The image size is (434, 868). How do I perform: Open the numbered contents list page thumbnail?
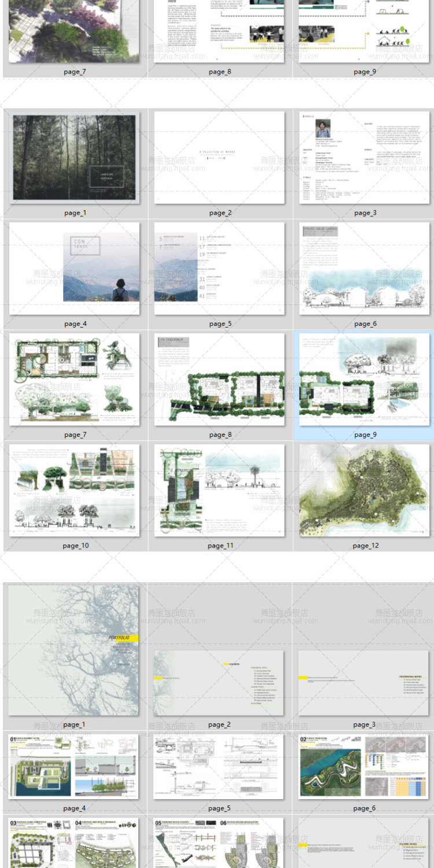pyautogui.click(x=219, y=268)
